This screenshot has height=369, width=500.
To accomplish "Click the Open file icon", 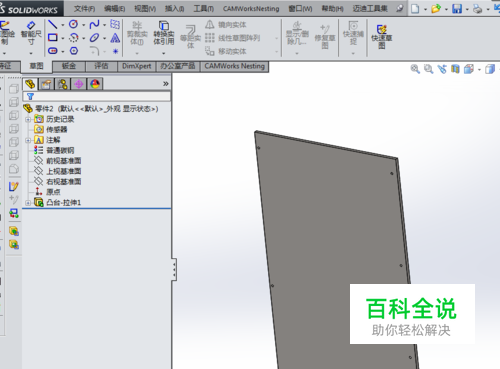I will pyautogui.click(x=436, y=9).
